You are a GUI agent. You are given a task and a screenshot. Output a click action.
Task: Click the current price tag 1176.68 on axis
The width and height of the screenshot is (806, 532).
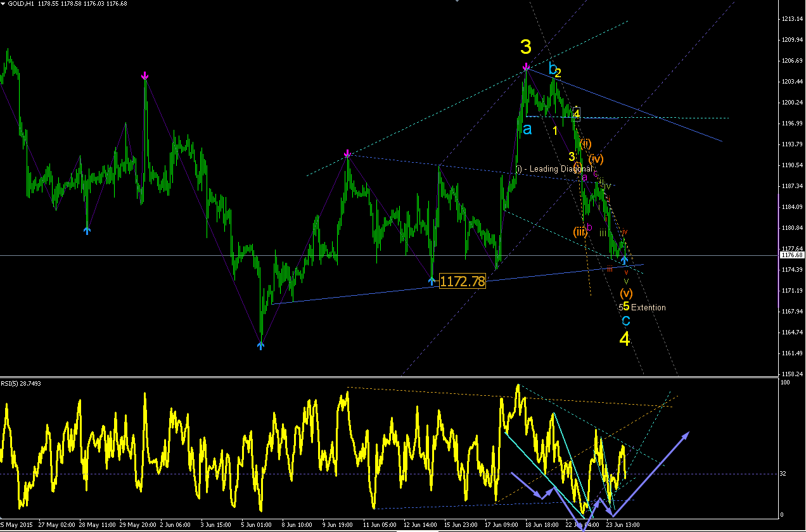(792, 255)
